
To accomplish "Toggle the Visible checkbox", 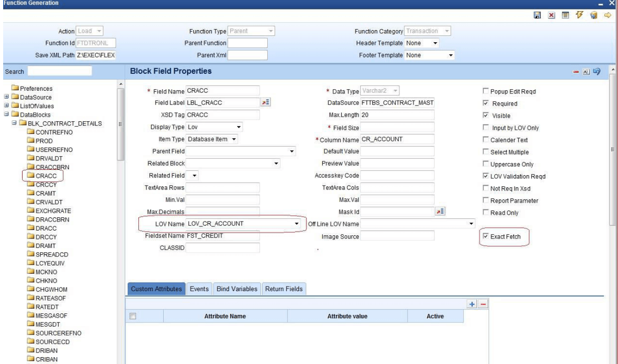I will coord(485,116).
